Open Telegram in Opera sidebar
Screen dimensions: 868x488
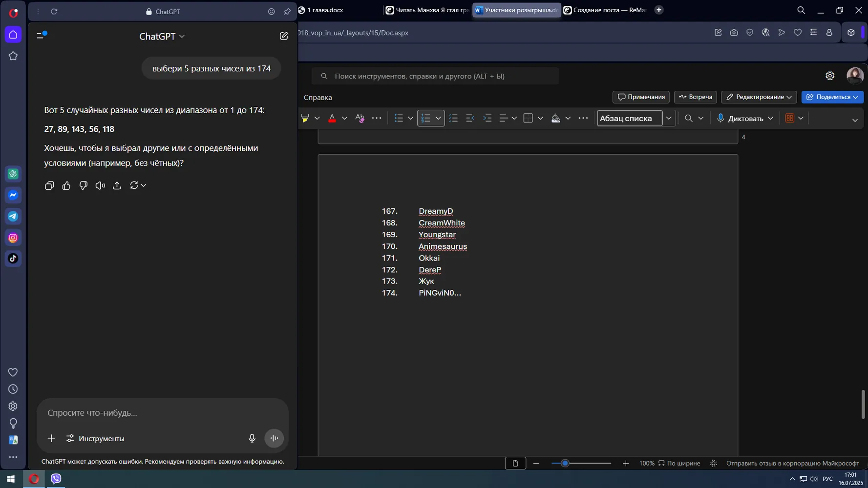(x=13, y=216)
